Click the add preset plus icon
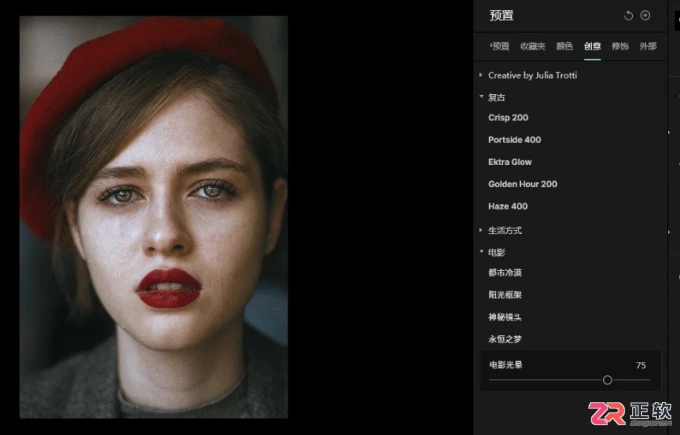680x435 pixels. point(645,16)
